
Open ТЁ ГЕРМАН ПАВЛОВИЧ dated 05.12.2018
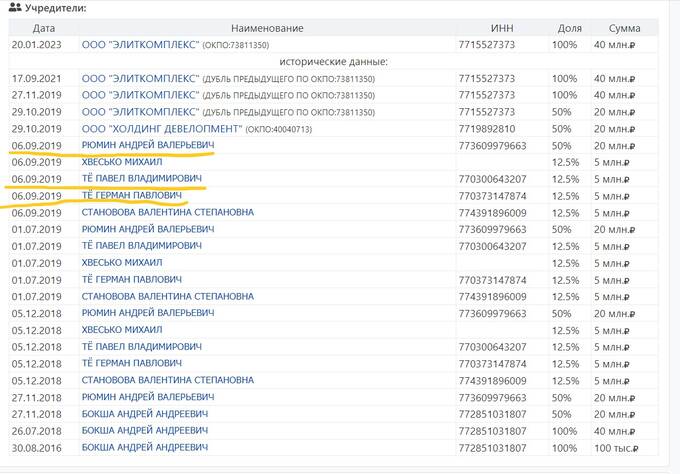tap(131, 363)
